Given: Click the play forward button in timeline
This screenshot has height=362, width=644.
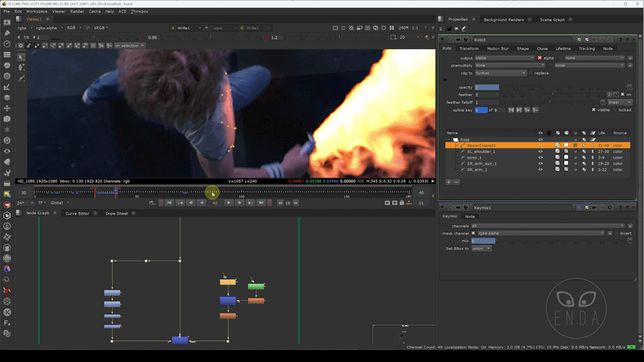Looking at the screenshot, I should [229, 203].
